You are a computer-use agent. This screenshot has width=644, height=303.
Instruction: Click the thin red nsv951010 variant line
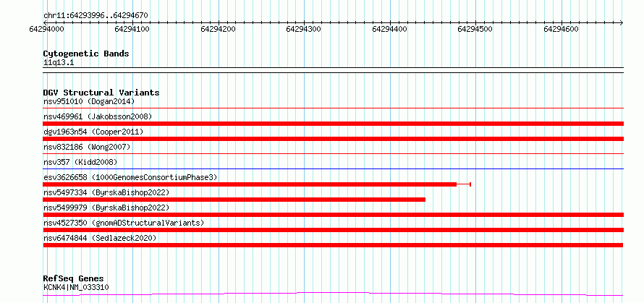tap(333, 108)
